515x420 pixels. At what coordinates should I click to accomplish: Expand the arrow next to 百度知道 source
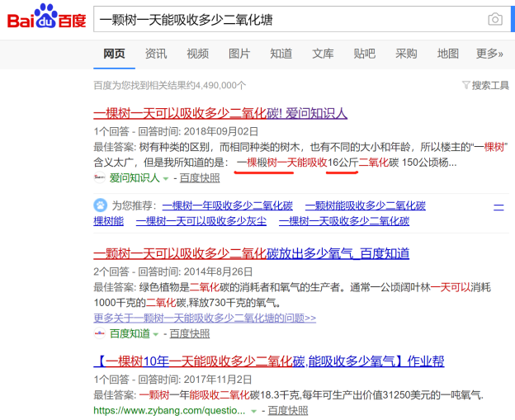[156, 334]
